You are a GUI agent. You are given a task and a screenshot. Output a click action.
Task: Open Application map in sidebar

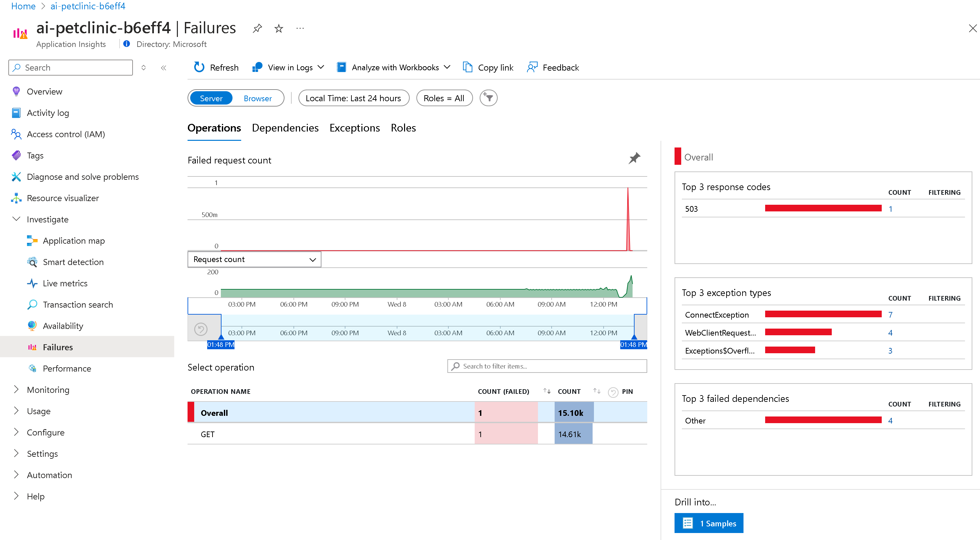pyautogui.click(x=74, y=241)
